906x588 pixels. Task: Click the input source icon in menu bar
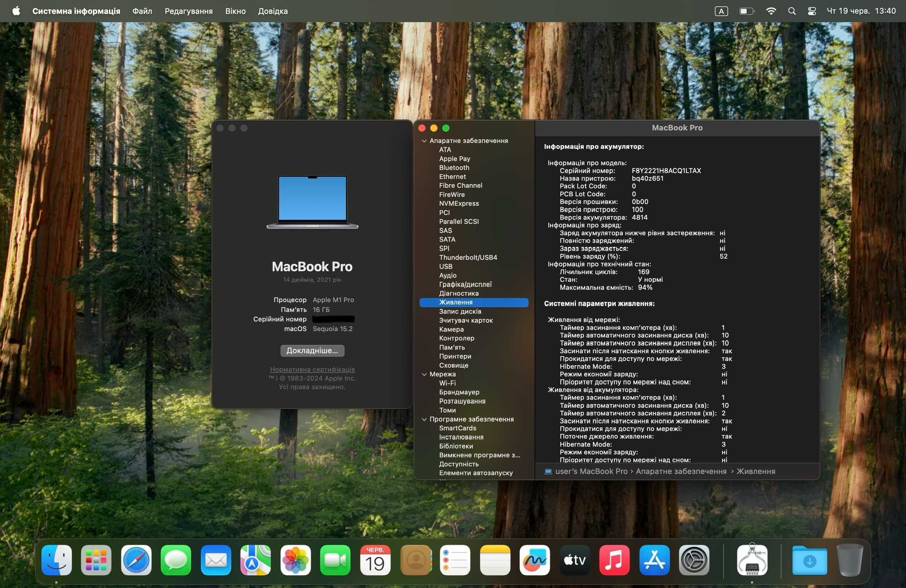point(721,11)
